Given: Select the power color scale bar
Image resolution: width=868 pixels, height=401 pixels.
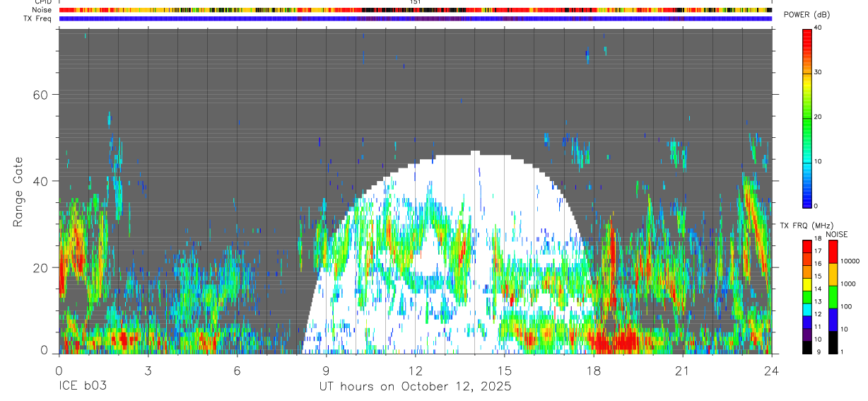Looking at the screenshot, I should coord(807,117).
